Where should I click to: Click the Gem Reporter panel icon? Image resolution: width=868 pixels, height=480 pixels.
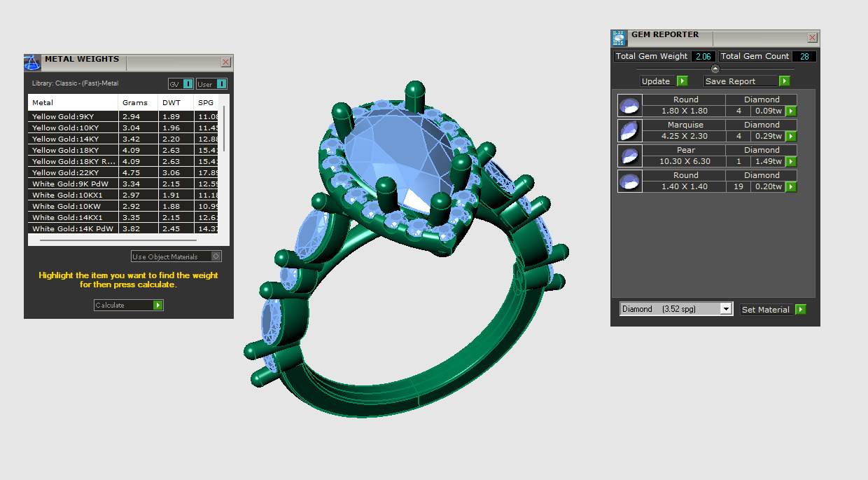619,38
